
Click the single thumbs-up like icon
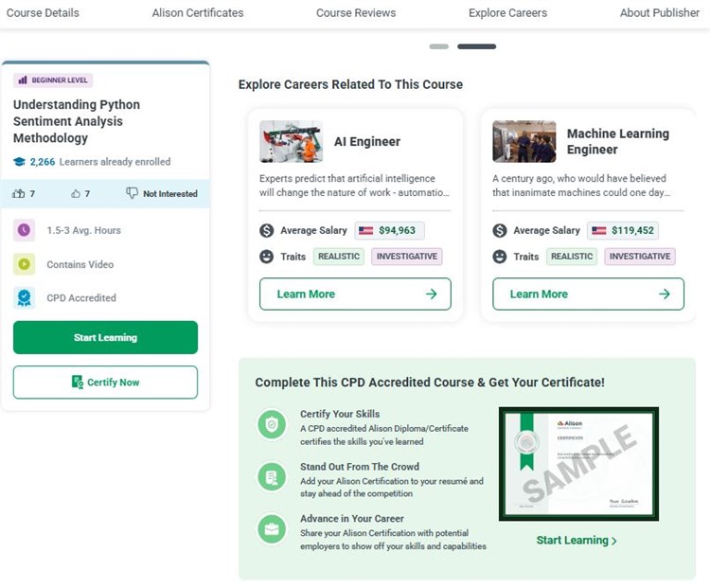click(x=76, y=194)
